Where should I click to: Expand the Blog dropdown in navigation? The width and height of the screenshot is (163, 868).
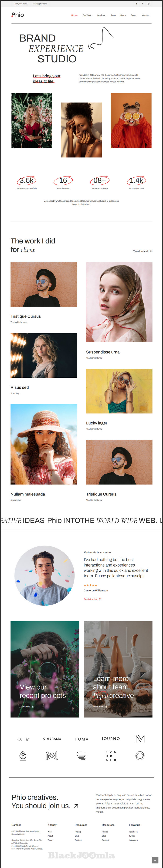123,15
